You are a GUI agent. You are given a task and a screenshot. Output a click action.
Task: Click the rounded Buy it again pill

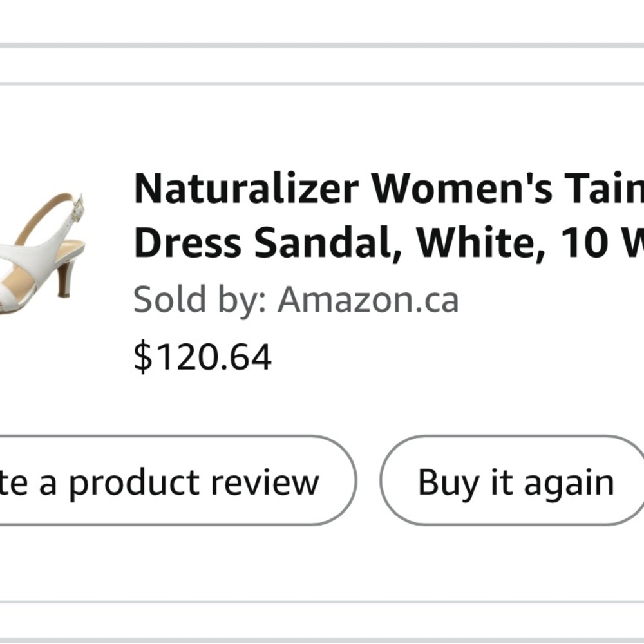click(x=515, y=479)
